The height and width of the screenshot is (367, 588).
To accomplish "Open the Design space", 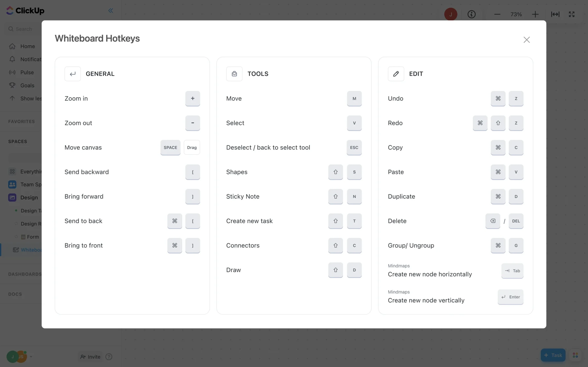I will click(x=29, y=197).
